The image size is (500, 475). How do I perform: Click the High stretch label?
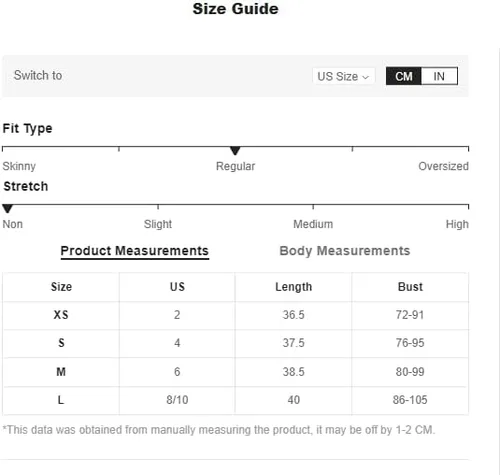pos(457,224)
